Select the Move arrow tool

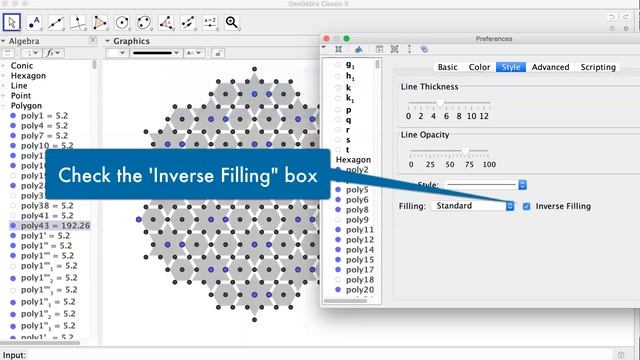tap(12, 22)
